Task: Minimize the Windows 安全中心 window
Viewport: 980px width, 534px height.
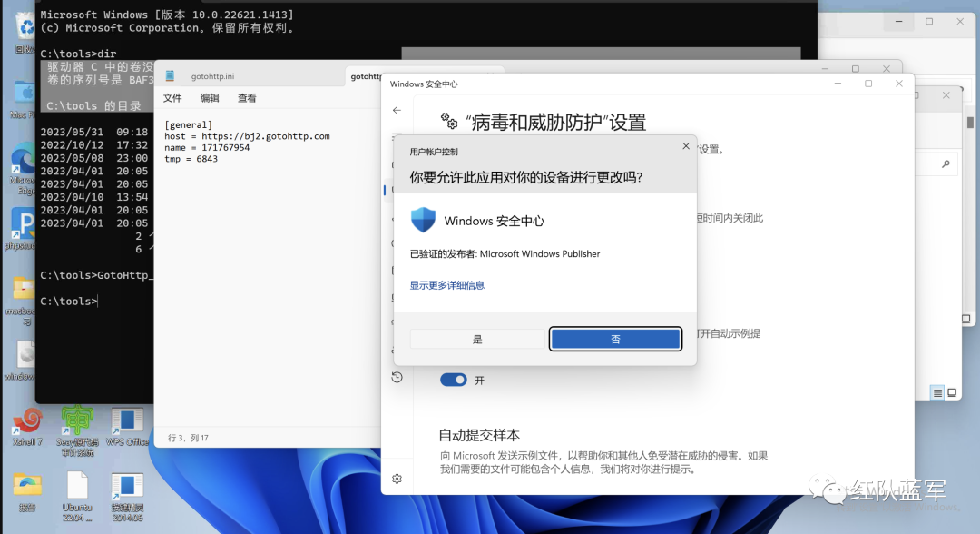Action: [x=838, y=84]
